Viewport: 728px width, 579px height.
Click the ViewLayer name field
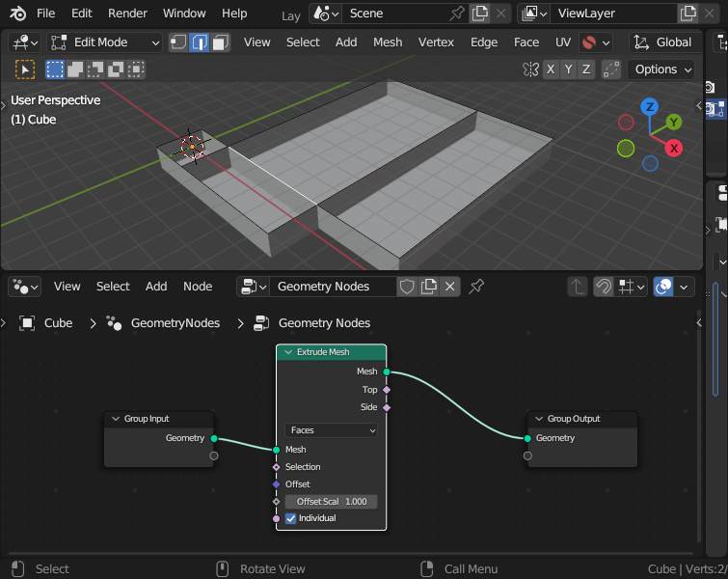[613, 14]
